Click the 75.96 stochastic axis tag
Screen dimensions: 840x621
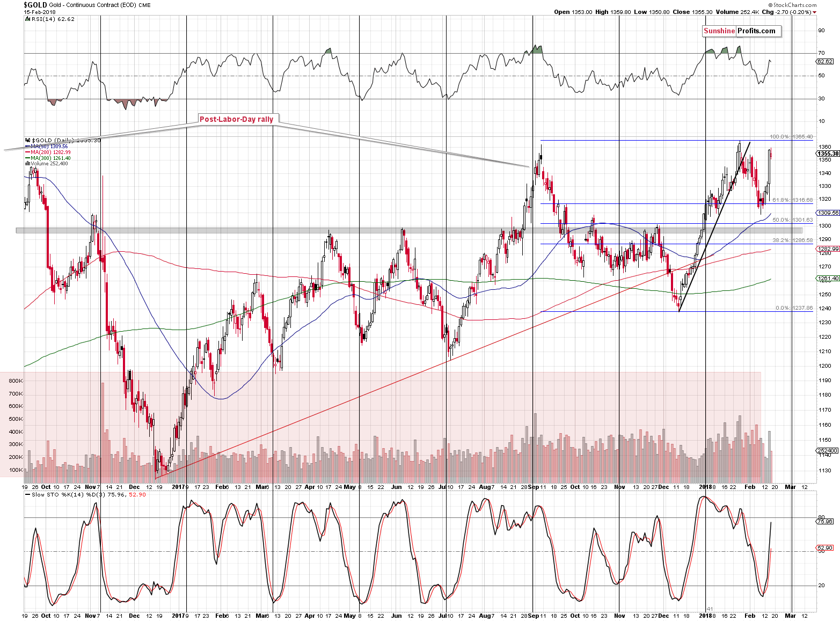tap(824, 521)
